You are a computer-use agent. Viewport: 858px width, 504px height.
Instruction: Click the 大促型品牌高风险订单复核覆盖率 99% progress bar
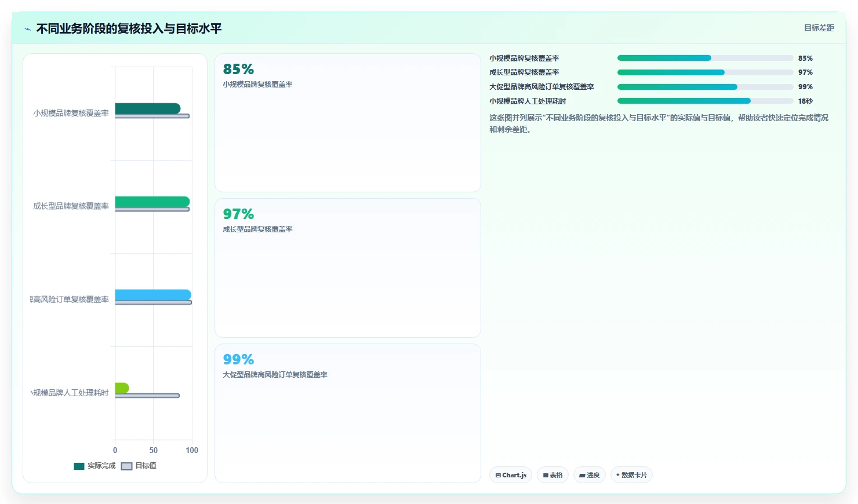[x=705, y=87]
